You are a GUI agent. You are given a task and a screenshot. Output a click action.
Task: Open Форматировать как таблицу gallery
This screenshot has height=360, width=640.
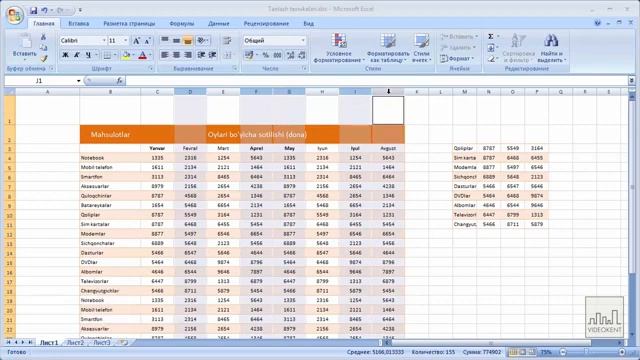pos(388,48)
